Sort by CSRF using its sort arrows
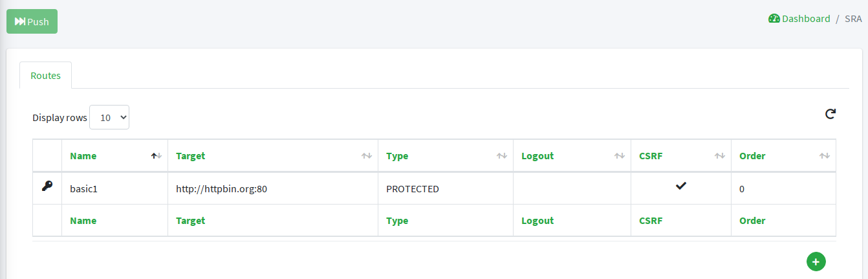868x279 pixels. 719,156
